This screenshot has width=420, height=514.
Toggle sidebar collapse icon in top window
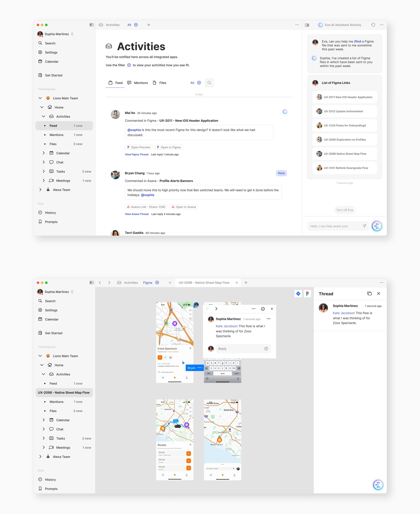91,25
